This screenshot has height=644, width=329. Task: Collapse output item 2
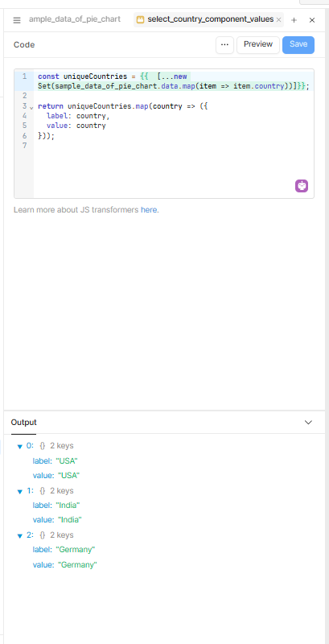point(19,535)
